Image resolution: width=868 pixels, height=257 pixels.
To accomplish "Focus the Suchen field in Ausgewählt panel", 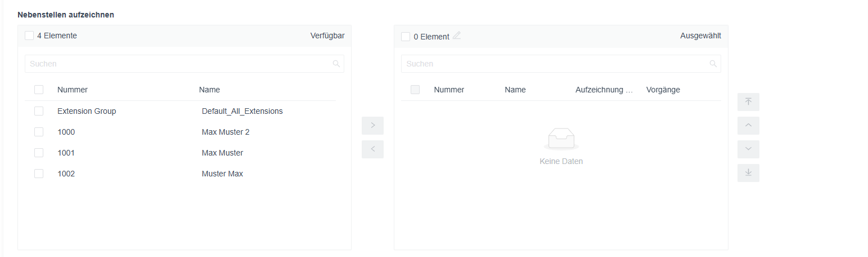I will (x=561, y=64).
